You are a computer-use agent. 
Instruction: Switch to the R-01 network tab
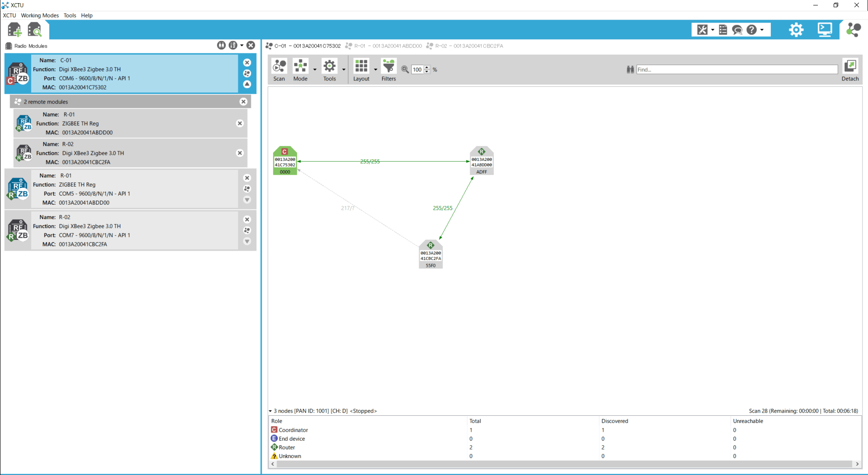(x=383, y=46)
